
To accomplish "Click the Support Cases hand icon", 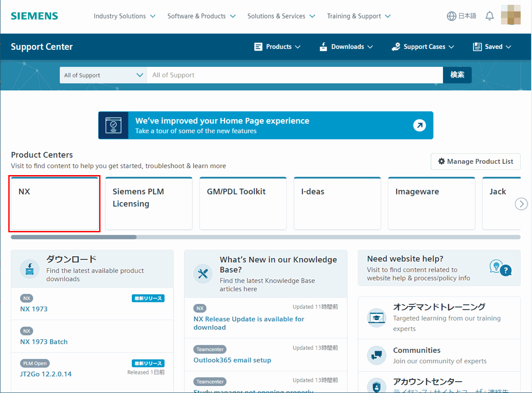I will click(396, 47).
